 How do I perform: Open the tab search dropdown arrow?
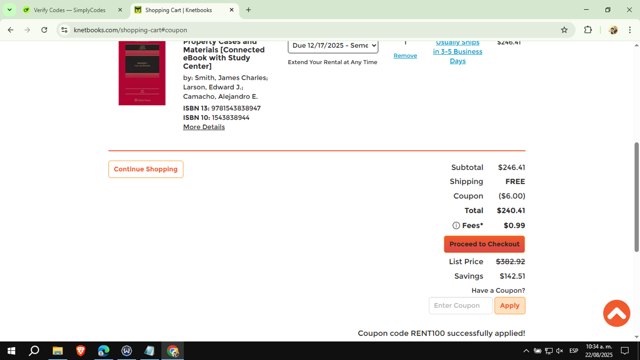point(9,10)
